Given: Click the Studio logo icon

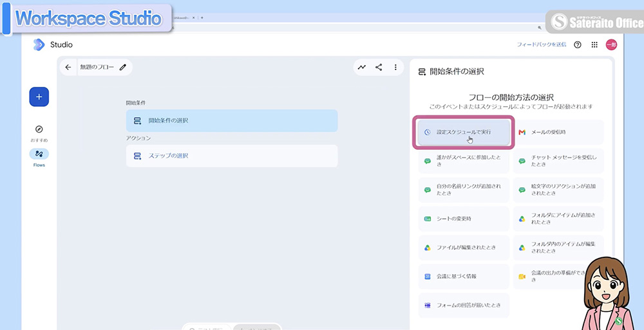Looking at the screenshot, I should coord(39,44).
